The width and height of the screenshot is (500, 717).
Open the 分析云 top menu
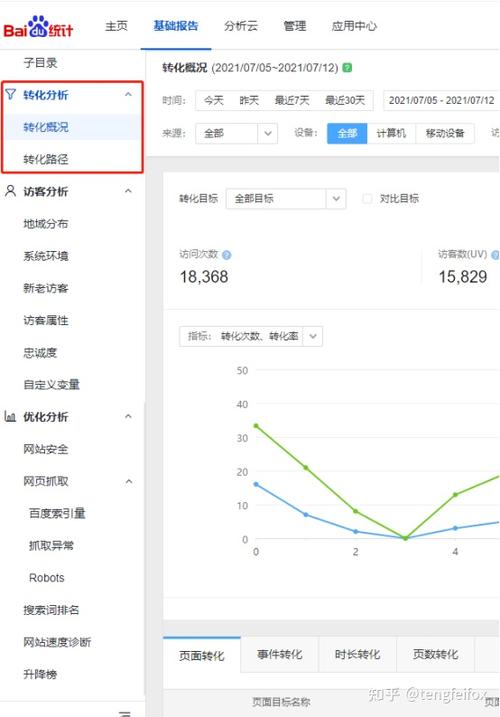[x=241, y=26]
